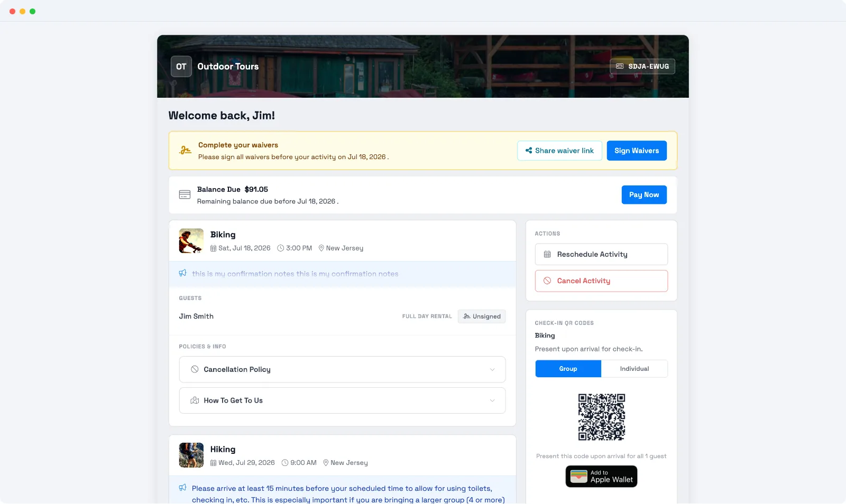Screen dimensions: 846x504
Task: Click the calendar icon next to Wed, Jul 29, 2026
Action: [214, 463]
